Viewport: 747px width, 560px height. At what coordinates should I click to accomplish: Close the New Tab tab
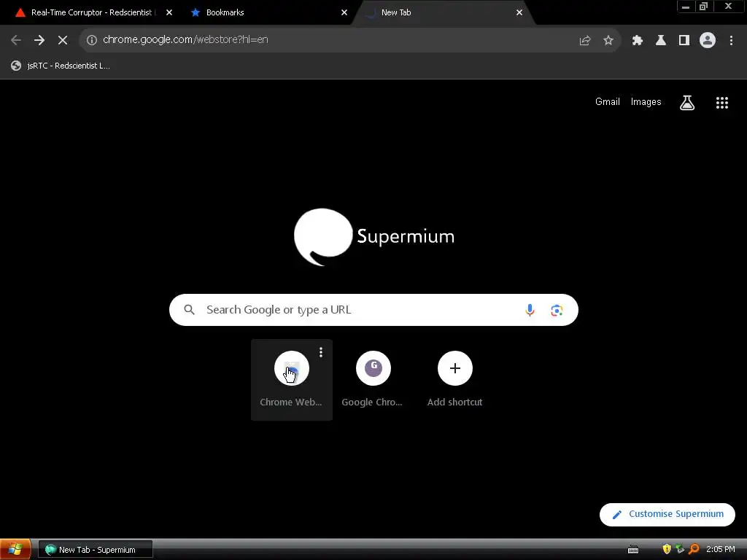tap(519, 12)
